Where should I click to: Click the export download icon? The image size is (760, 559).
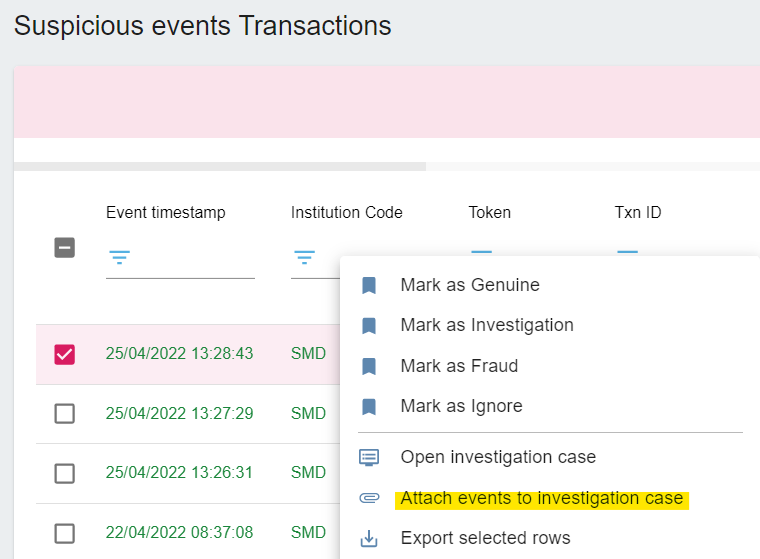click(369, 538)
